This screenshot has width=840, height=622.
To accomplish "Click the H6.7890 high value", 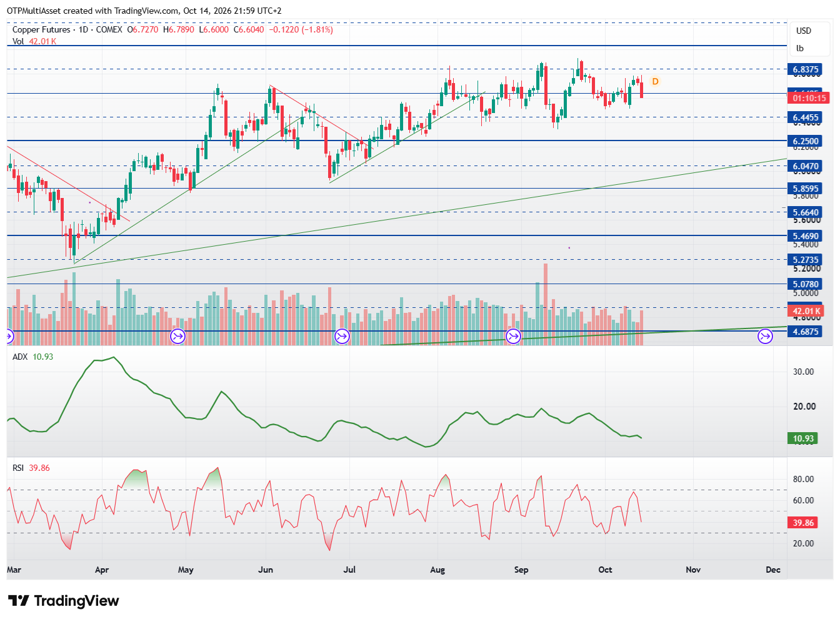I will coord(178,29).
